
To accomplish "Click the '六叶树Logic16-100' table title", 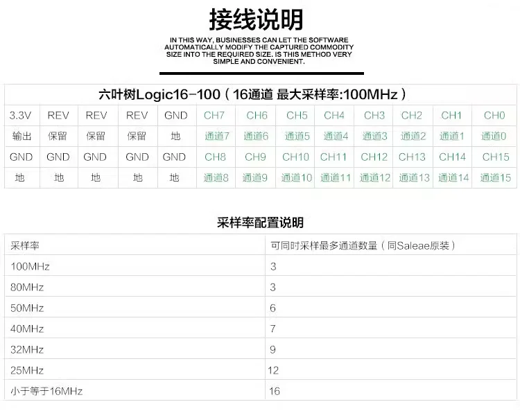I will tap(252, 94).
